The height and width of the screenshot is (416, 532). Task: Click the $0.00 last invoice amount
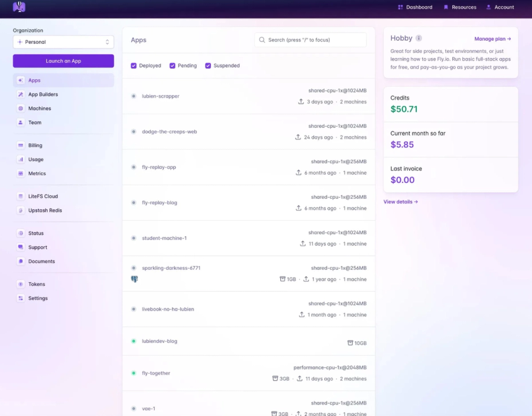click(x=403, y=180)
